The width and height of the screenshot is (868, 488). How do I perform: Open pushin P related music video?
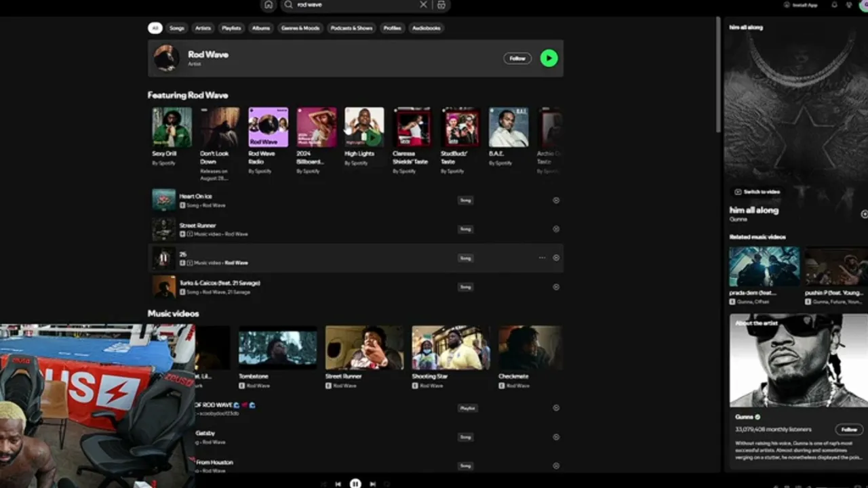click(836, 266)
